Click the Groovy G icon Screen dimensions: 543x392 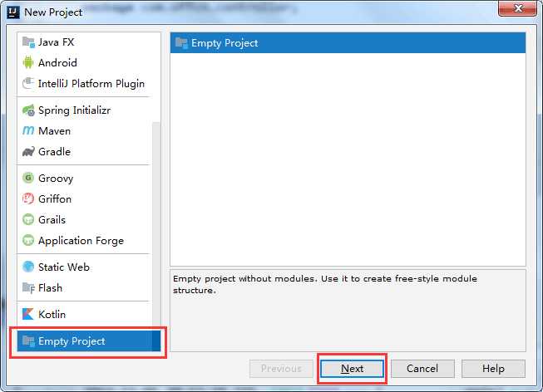click(x=28, y=179)
